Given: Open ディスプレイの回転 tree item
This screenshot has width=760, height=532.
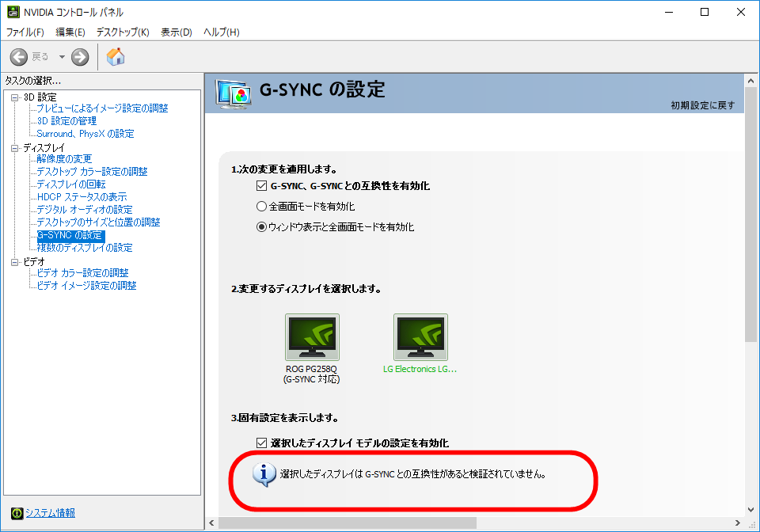Looking at the screenshot, I should pyautogui.click(x=71, y=184).
